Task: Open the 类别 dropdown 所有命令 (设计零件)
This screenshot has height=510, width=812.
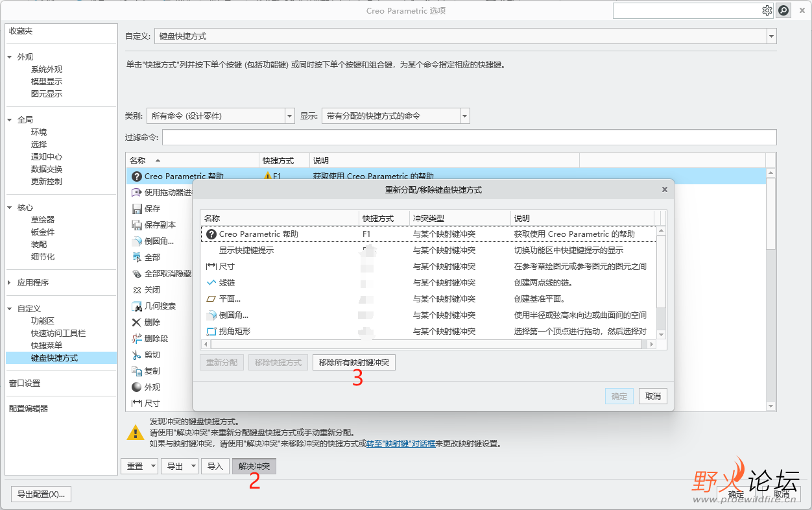Action: click(x=290, y=116)
